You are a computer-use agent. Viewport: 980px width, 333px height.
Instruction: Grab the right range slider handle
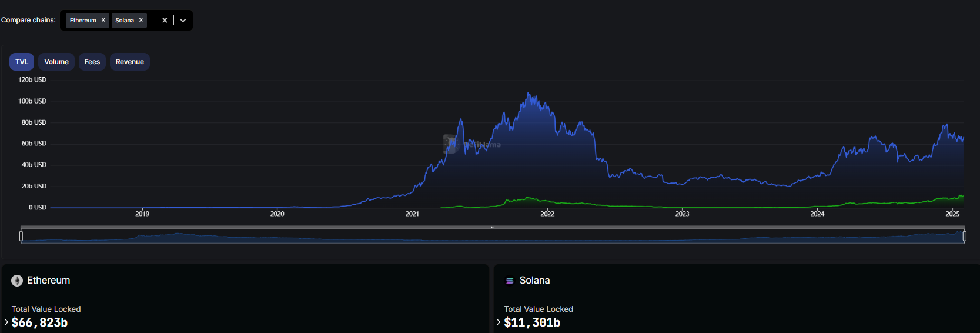click(964, 236)
